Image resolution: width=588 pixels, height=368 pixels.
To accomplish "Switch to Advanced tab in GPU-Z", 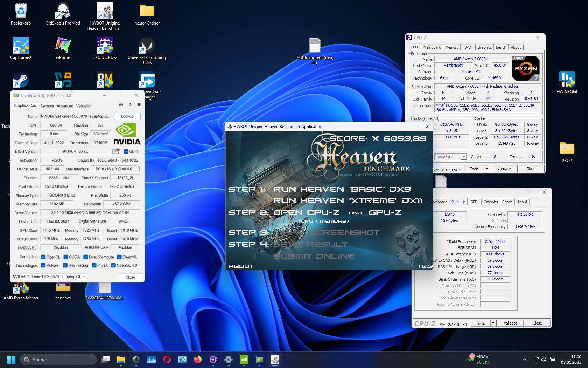I will (x=65, y=106).
